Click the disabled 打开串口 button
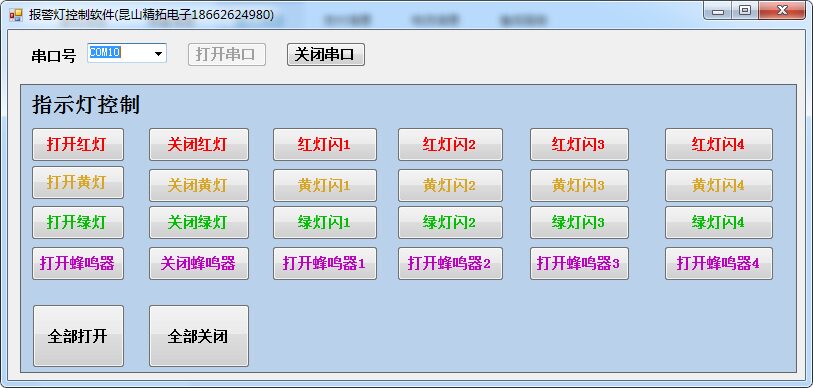This screenshot has height=388, width=813. 227,54
